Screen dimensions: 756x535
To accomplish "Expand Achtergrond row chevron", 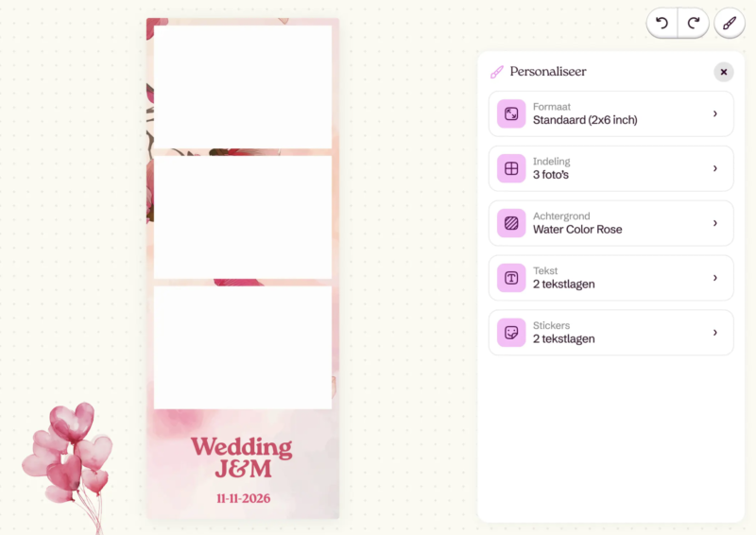I will tap(715, 223).
